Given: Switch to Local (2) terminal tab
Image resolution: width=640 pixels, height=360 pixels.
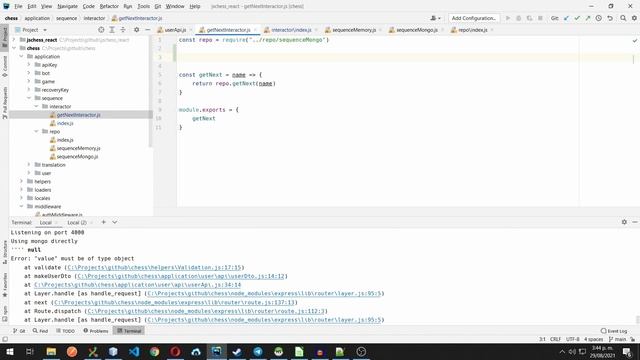Looking at the screenshot, I should (77, 222).
